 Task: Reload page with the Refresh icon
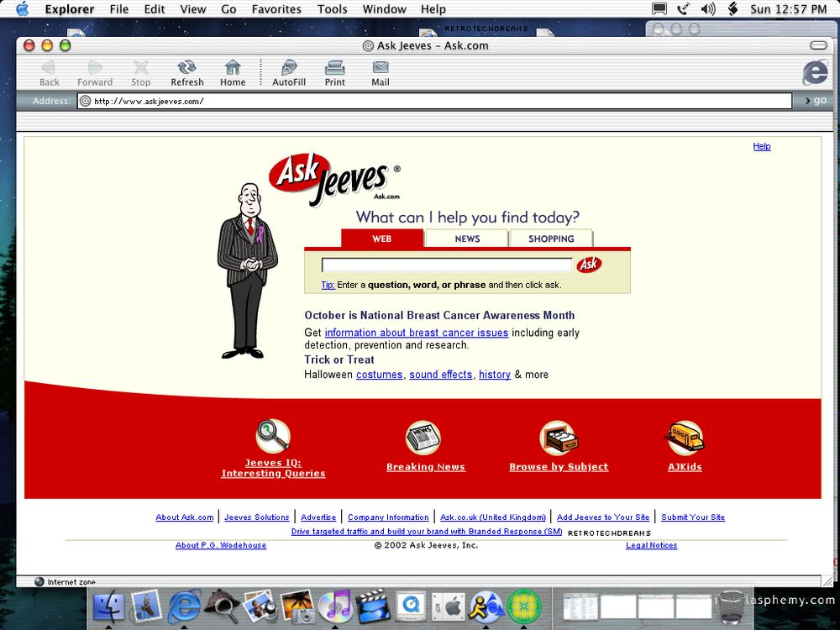point(187,67)
